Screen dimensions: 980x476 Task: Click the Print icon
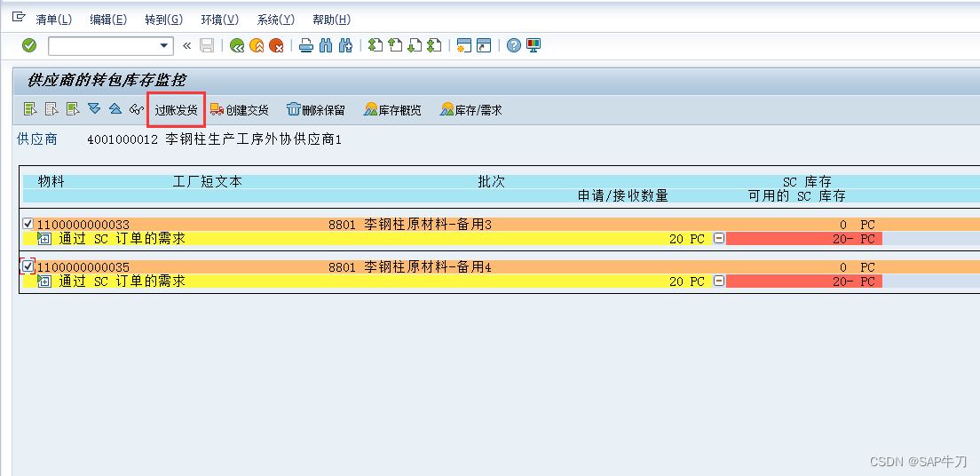click(x=305, y=45)
